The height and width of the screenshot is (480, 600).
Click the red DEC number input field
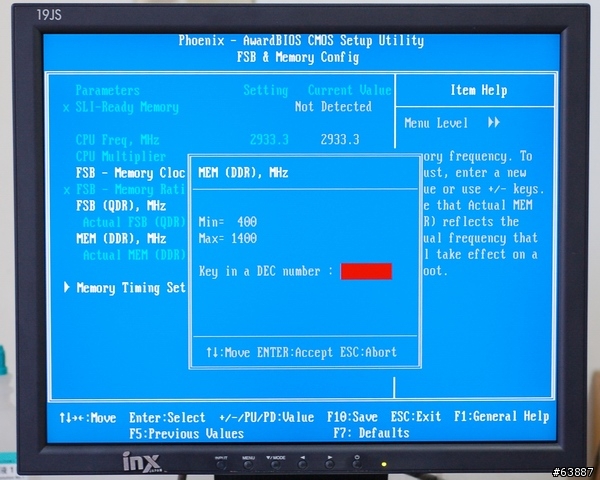coord(366,271)
